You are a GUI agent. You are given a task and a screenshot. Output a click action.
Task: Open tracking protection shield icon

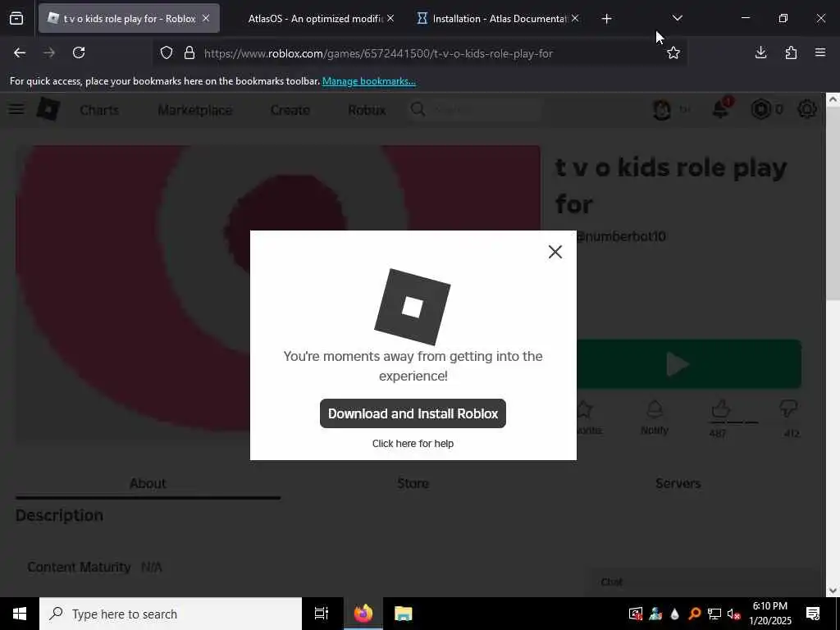[167, 53]
